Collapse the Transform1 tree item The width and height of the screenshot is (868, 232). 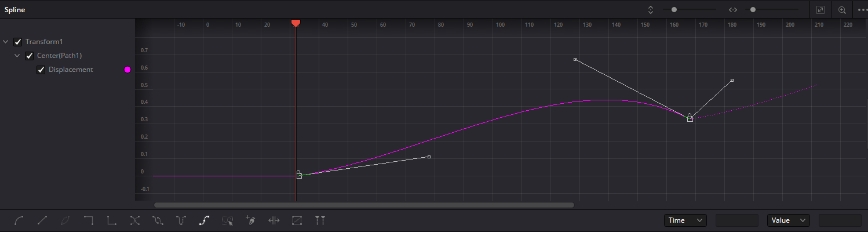click(6, 42)
